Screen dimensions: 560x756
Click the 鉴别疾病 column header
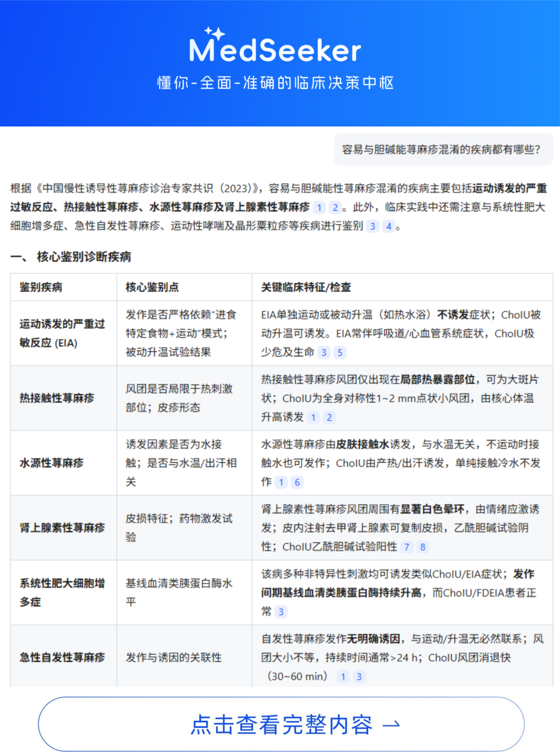coord(41,288)
